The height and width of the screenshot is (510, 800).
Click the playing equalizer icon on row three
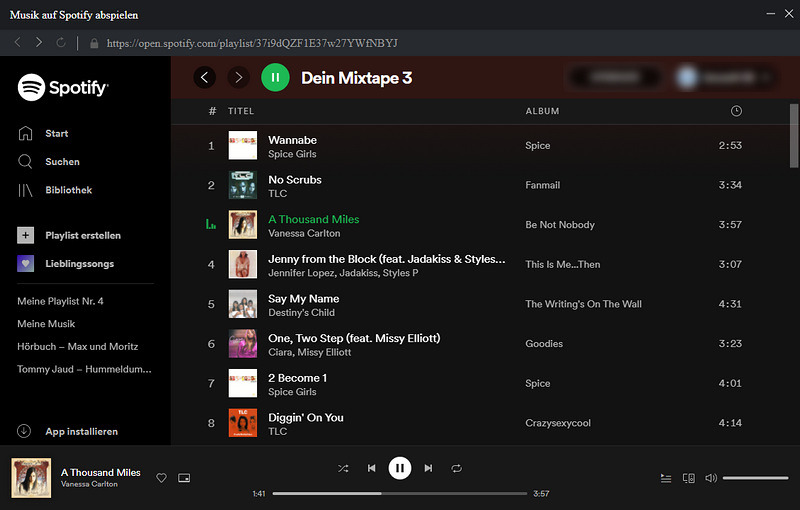211,224
